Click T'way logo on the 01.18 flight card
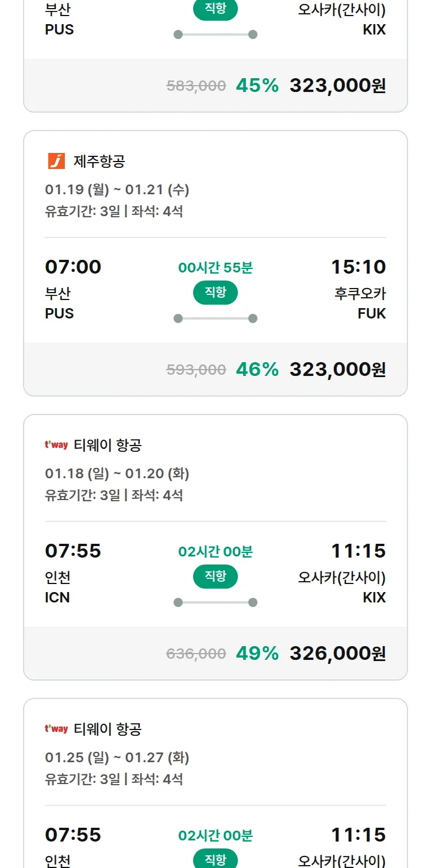The image size is (431, 868). (56, 445)
